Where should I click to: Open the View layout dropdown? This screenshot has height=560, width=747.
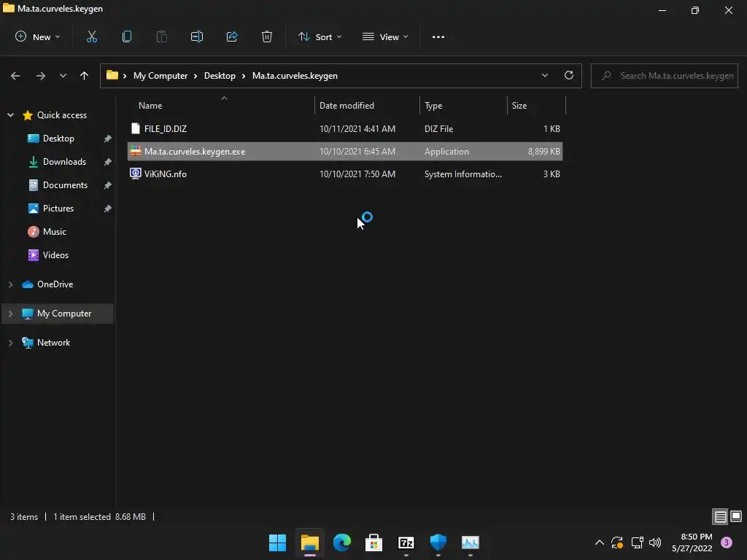[x=385, y=36]
